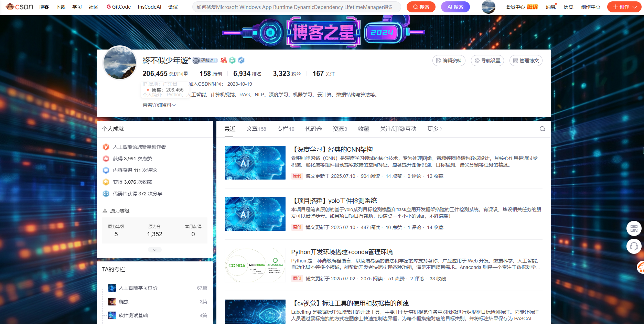Click the CNN架构 article thumbnail
Screen dimensions: 644x324
tap(255, 163)
